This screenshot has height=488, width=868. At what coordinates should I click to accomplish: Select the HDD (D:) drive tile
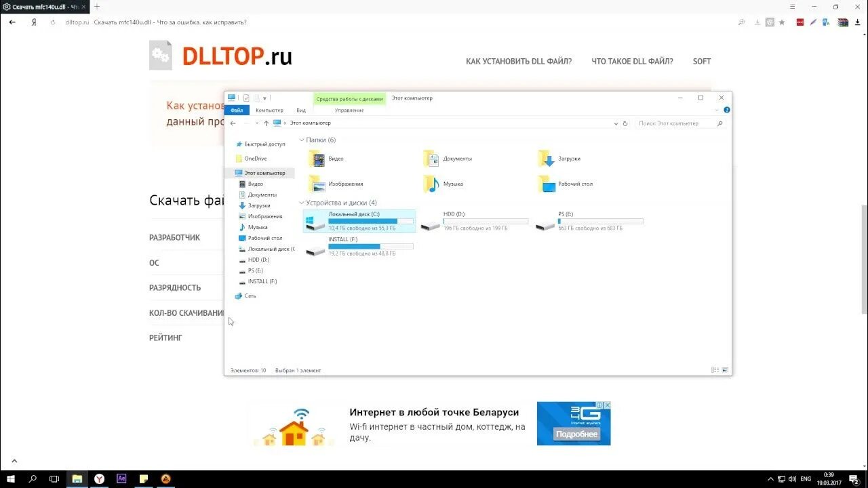(x=474, y=221)
